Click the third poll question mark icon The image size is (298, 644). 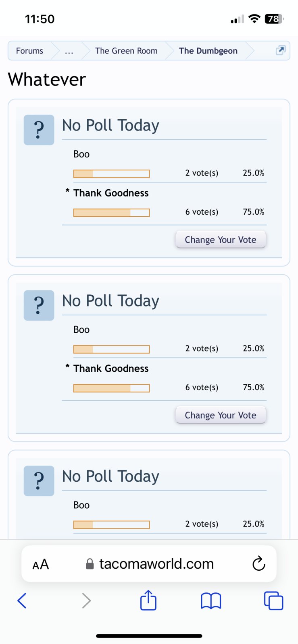39,481
